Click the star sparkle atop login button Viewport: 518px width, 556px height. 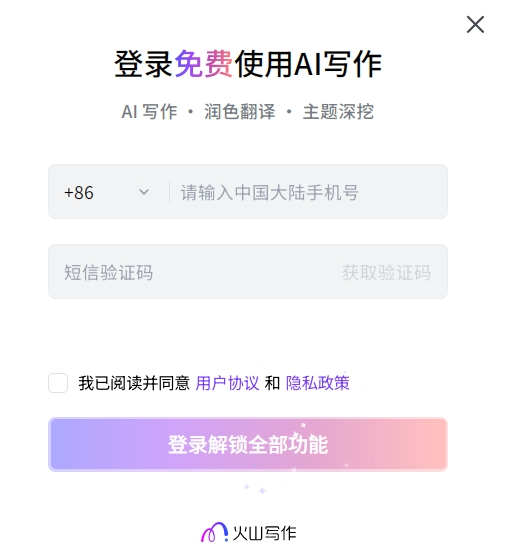pyautogui.click(x=303, y=425)
